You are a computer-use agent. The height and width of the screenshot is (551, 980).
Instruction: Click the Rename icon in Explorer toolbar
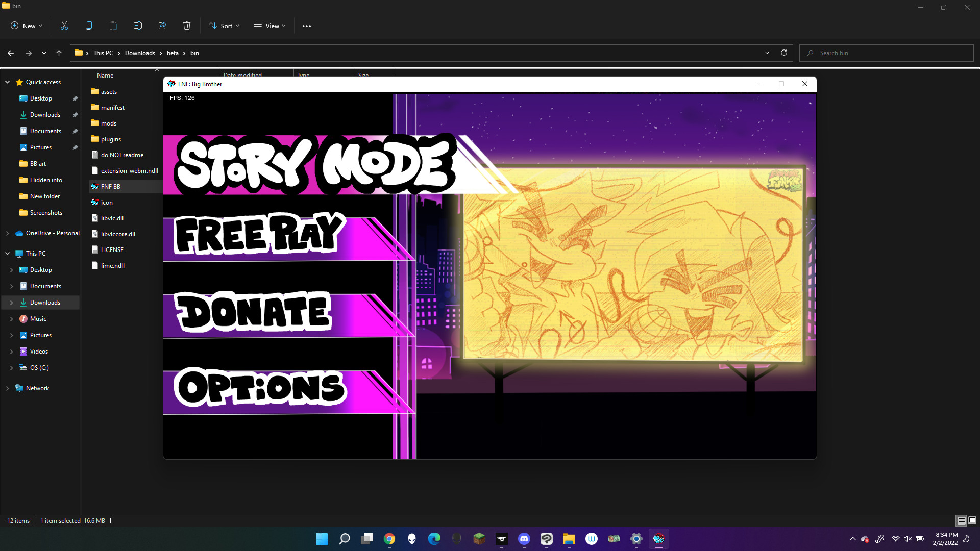click(138, 26)
